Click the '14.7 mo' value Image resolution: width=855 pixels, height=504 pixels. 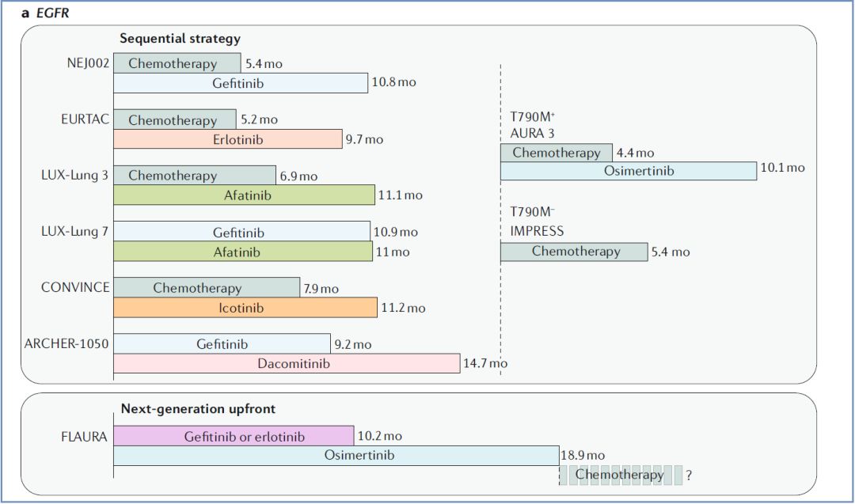coord(485,363)
